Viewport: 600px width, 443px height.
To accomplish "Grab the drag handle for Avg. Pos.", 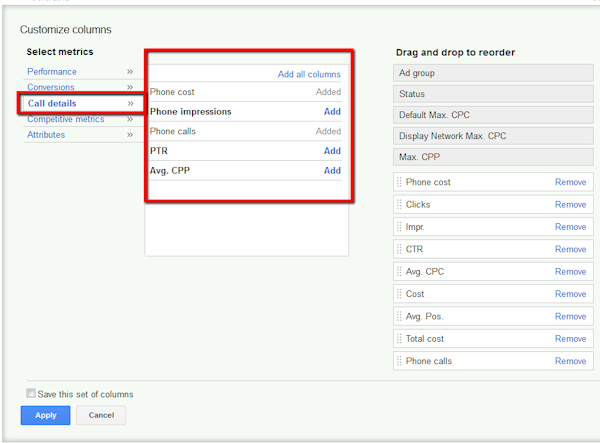I will [x=399, y=316].
